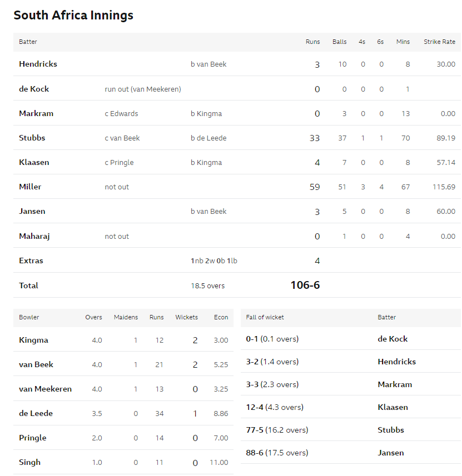Click bowler van Meekeren's name
The width and height of the screenshot is (462, 476).
(45, 389)
